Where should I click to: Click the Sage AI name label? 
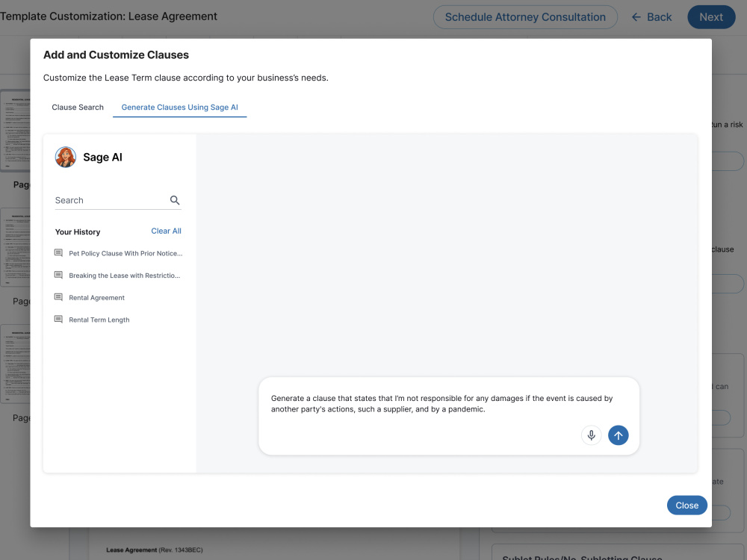(x=102, y=157)
